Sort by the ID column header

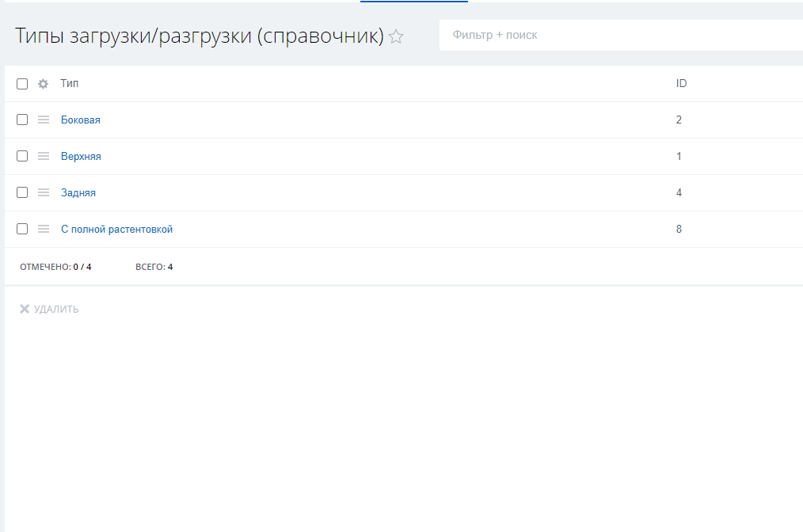[x=681, y=83]
